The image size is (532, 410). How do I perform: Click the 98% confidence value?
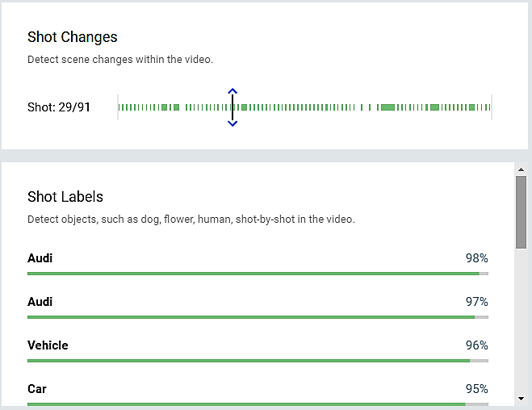(x=476, y=258)
